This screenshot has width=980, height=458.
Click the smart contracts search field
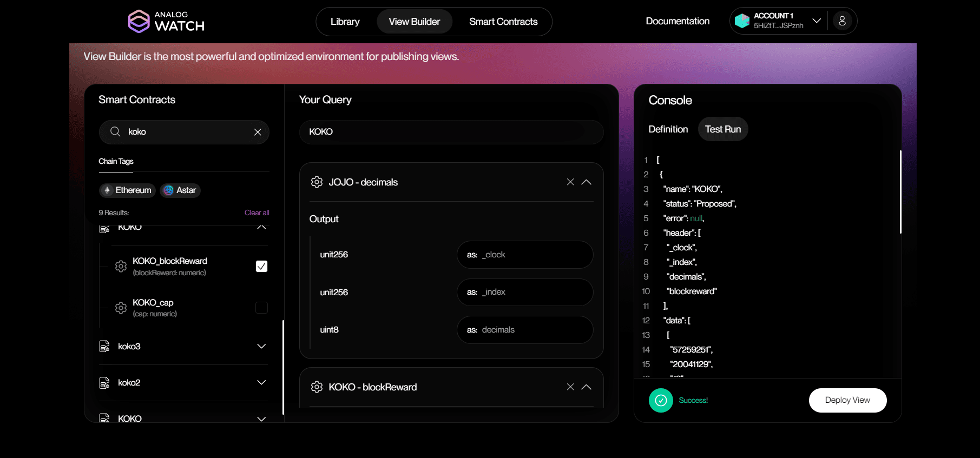(x=184, y=132)
